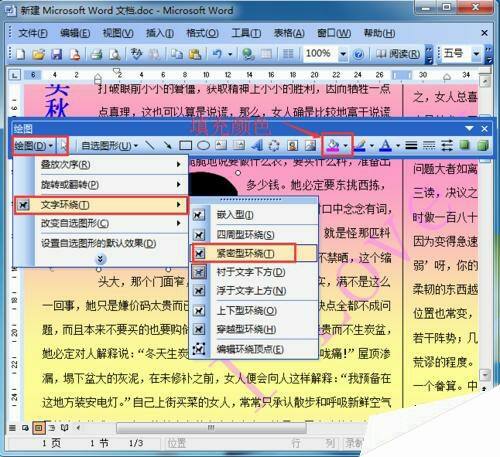Click the Insert Hyperlink globe icon
Viewport: 500px width, 457px height.
pos(248,54)
